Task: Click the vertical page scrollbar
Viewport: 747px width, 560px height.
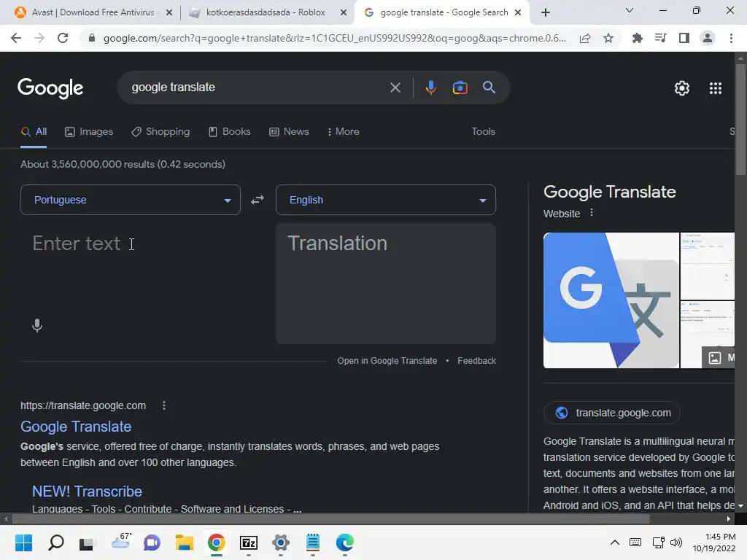Action: [x=740, y=119]
